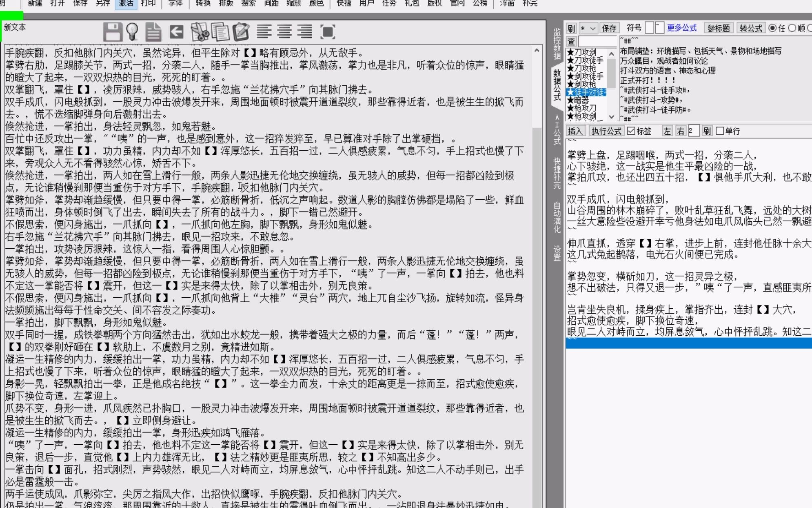Click the clipboard paste icon

(x=241, y=31)
